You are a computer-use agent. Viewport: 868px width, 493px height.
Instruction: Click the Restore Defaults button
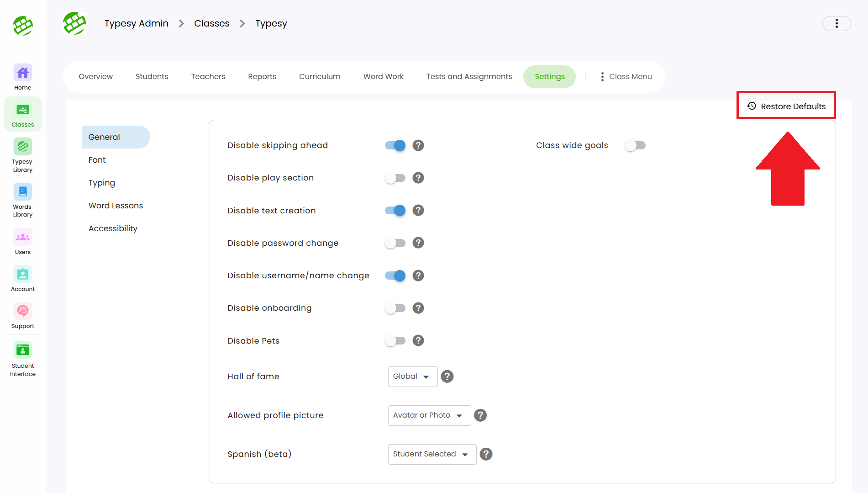(x=786, y=106)
